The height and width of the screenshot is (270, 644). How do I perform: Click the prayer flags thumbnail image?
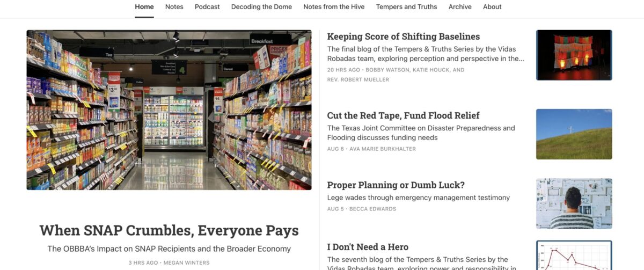[574, 55]
